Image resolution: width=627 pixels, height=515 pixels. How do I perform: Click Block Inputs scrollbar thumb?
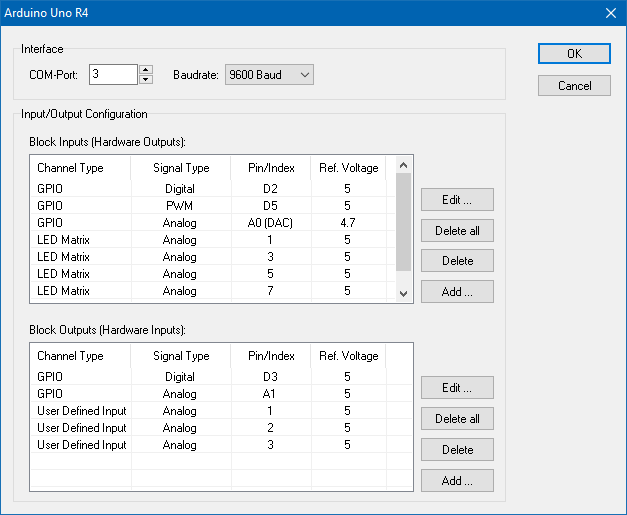coord(403,222)
